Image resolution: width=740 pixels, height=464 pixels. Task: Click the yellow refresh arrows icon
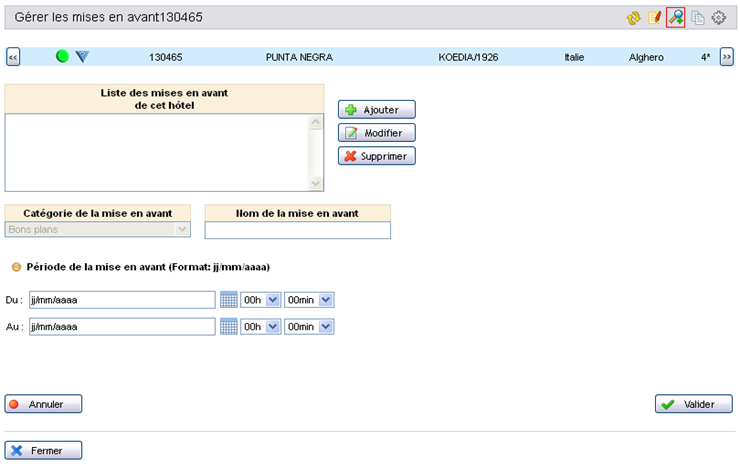click(x=633, y=18)
